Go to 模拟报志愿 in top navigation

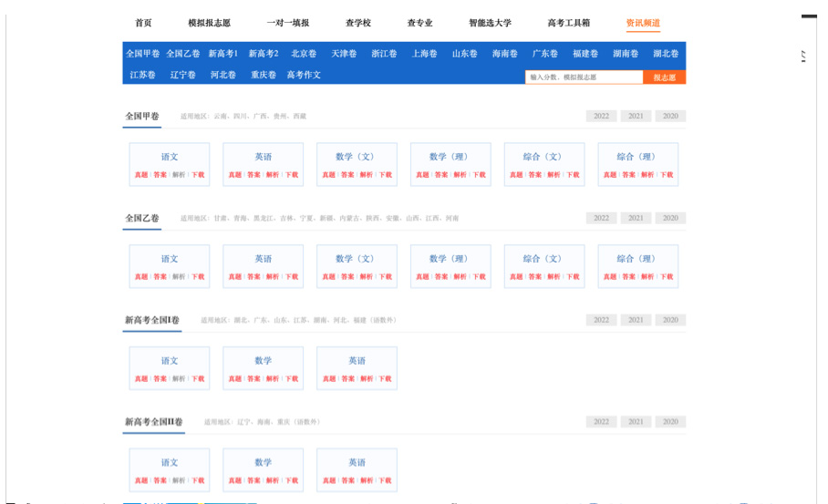click(x=209, y=23)
